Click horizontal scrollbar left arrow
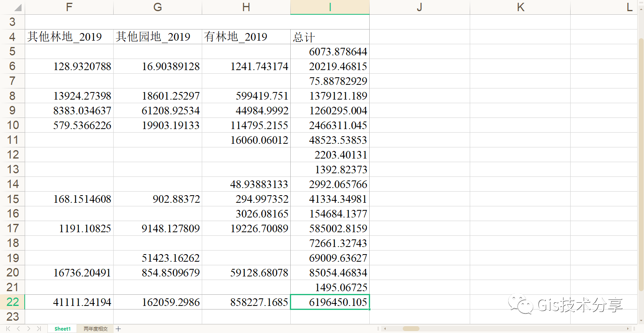 (x=385, y=329)
